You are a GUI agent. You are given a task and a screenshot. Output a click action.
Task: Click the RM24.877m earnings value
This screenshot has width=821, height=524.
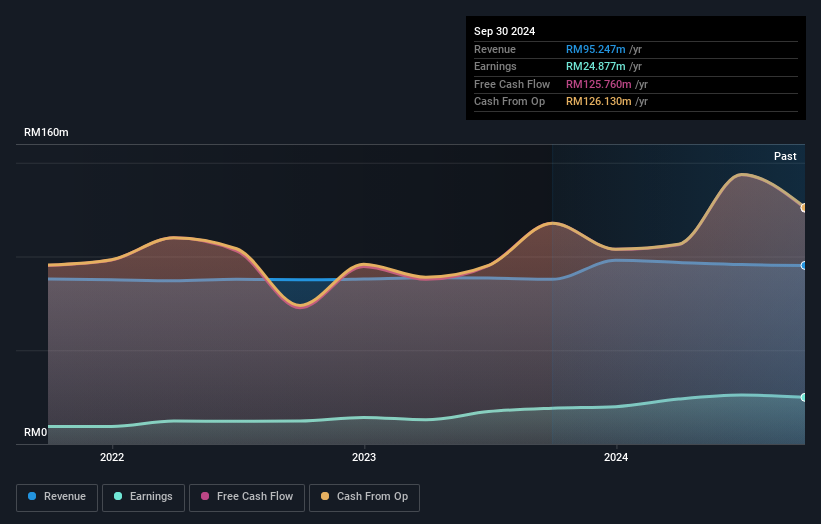coord(595,66)
